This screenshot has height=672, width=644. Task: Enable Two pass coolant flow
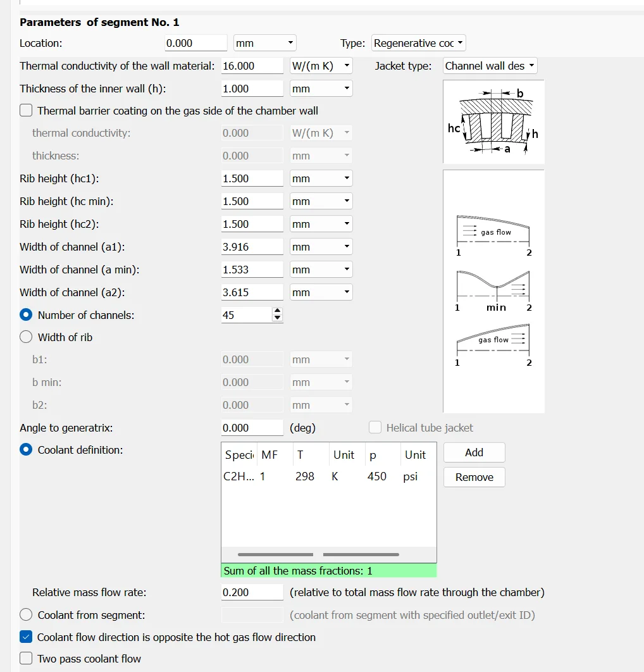tap(27, 659)
